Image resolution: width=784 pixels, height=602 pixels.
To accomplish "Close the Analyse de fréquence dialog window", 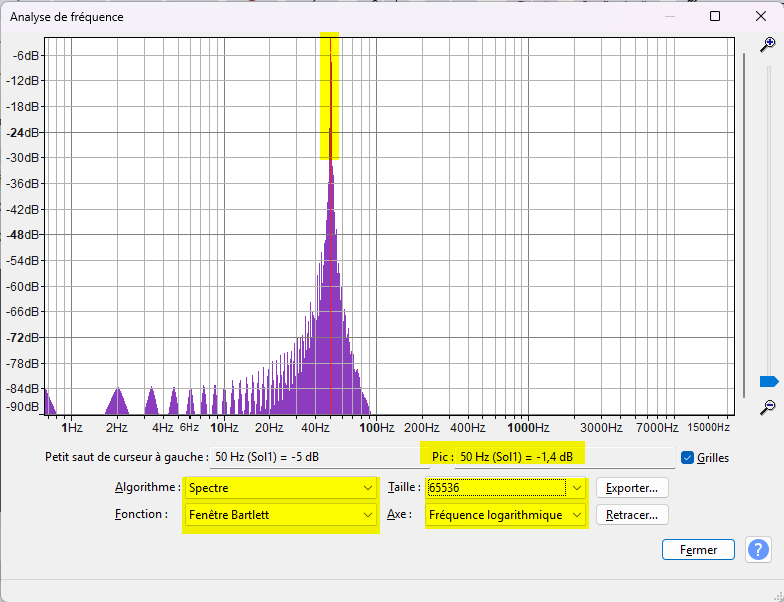I will 760,17.
